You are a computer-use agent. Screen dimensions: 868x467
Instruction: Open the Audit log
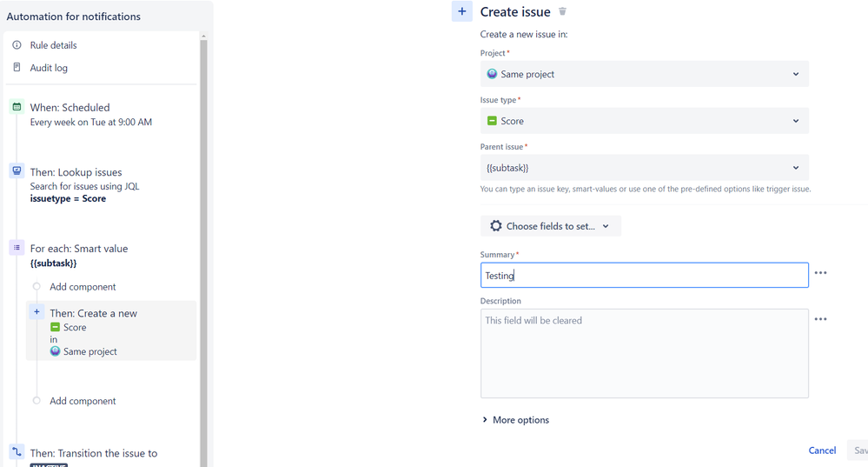point(49,68)
